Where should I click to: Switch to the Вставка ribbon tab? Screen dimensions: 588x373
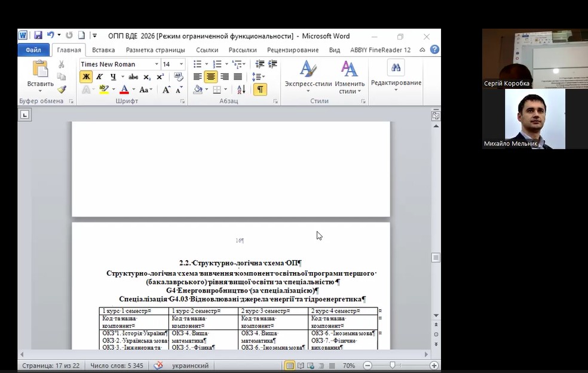click(x=103, y=50)
